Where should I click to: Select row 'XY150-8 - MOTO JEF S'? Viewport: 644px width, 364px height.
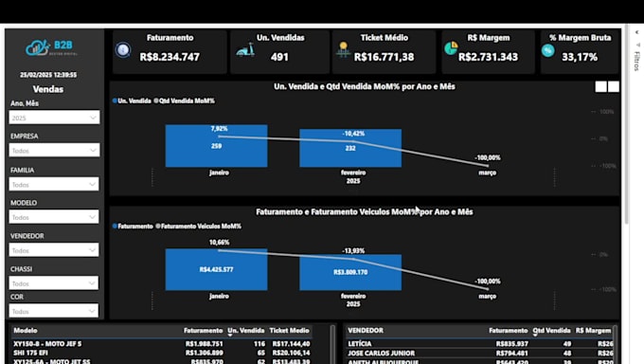(162, 343)
